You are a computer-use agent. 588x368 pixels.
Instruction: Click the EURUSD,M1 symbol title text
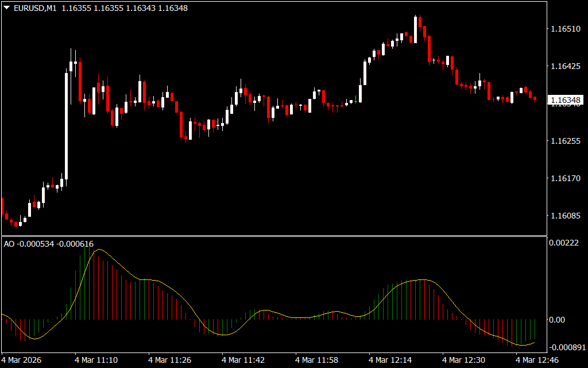click(x=34, y=8)
